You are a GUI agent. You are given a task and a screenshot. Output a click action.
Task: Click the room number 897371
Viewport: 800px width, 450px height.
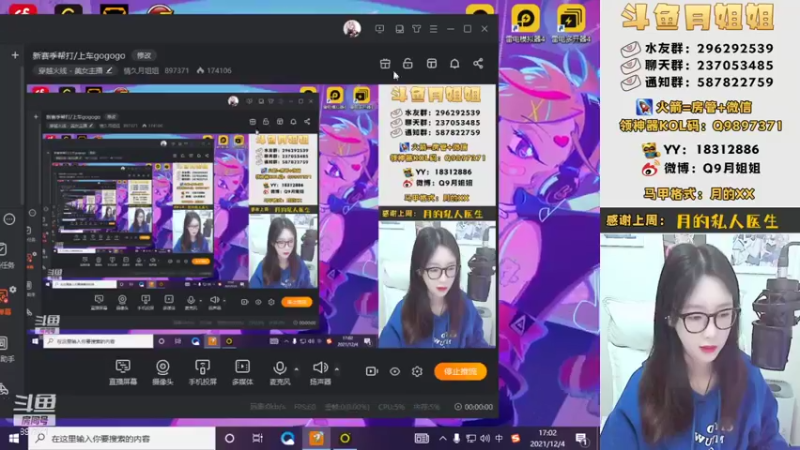pyautogui.click(x=177, y=70)
